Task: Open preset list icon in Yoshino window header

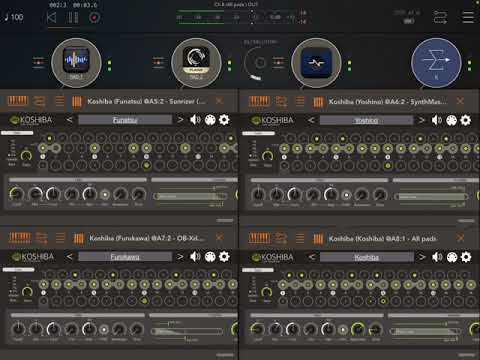Action: (300, 101)
